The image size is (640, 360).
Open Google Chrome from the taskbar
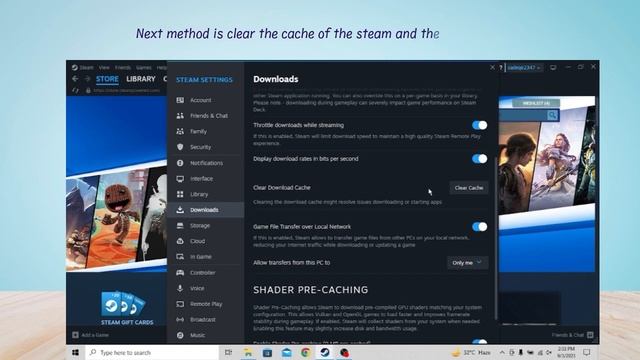[x=305, y=352]
